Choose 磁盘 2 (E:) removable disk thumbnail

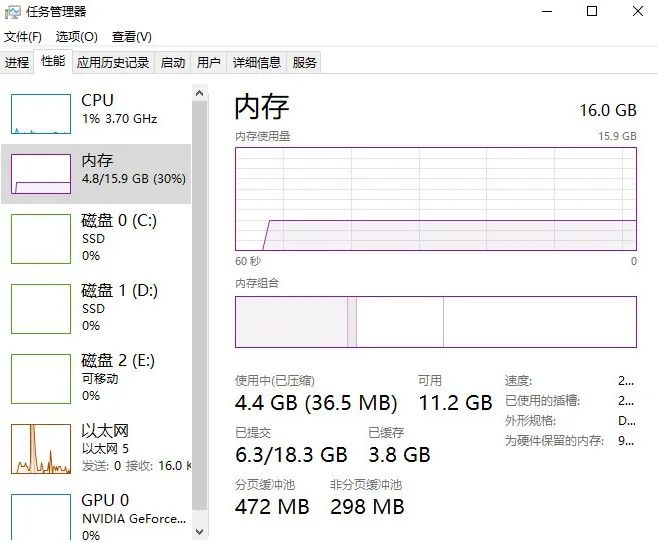click(x=41, y=378)
